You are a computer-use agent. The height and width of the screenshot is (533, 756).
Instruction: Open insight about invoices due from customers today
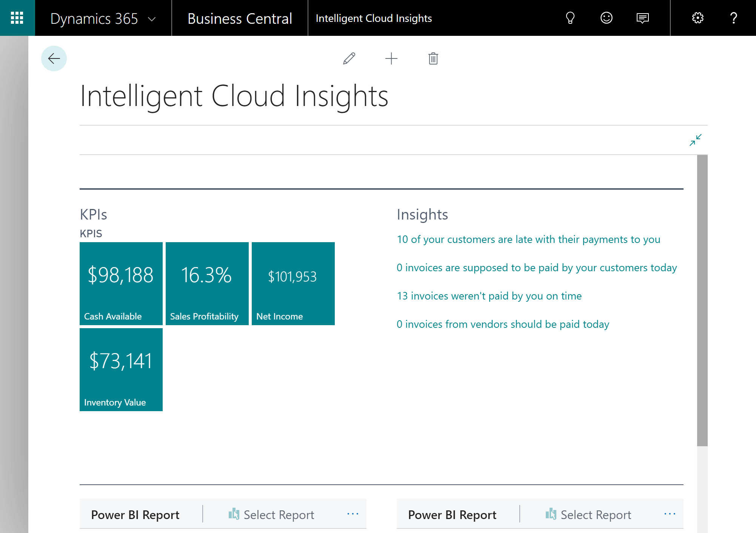pos(537,268)
